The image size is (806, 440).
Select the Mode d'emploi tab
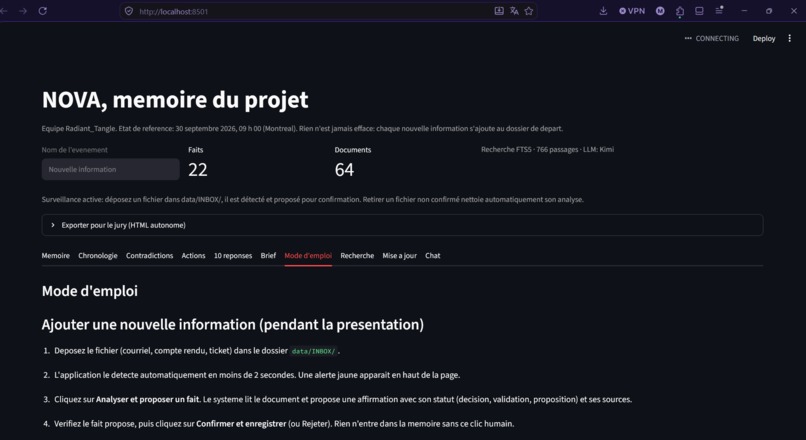click(308, 255)
